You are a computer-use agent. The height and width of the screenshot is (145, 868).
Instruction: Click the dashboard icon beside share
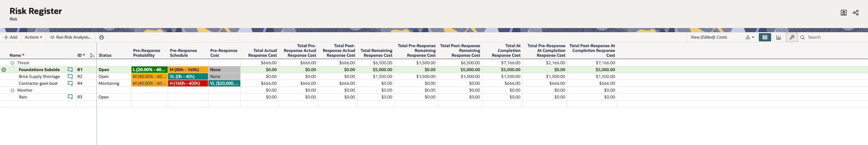843,13
